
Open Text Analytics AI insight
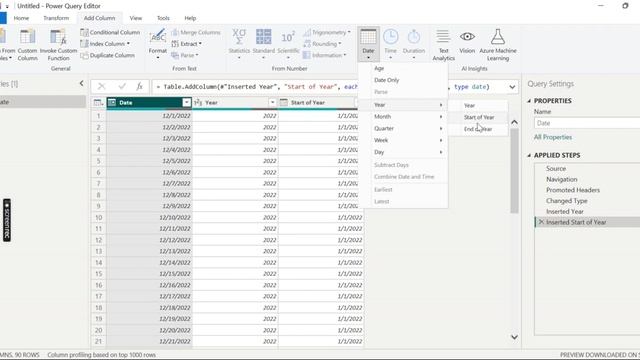[x=443, y=45]
